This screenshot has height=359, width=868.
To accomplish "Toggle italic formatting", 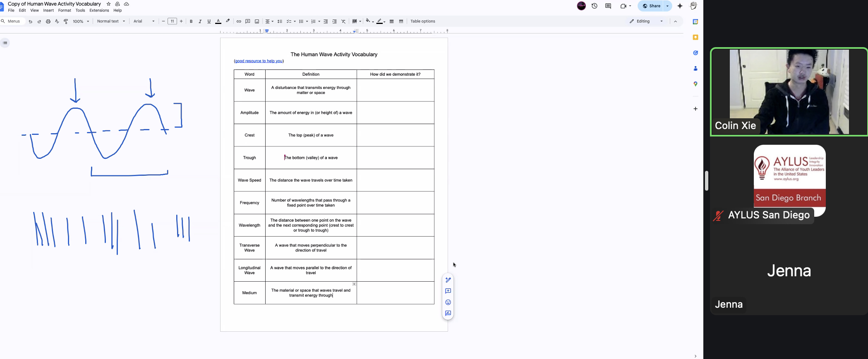I will coord(200,22).
